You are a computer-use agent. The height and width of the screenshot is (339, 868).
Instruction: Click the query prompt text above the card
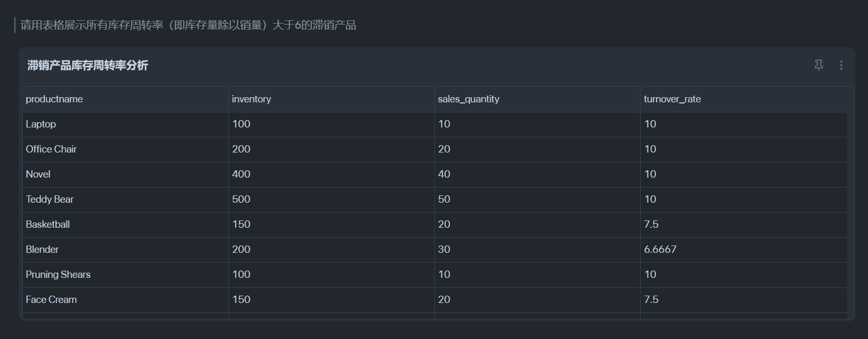click(x=188, y=25)
